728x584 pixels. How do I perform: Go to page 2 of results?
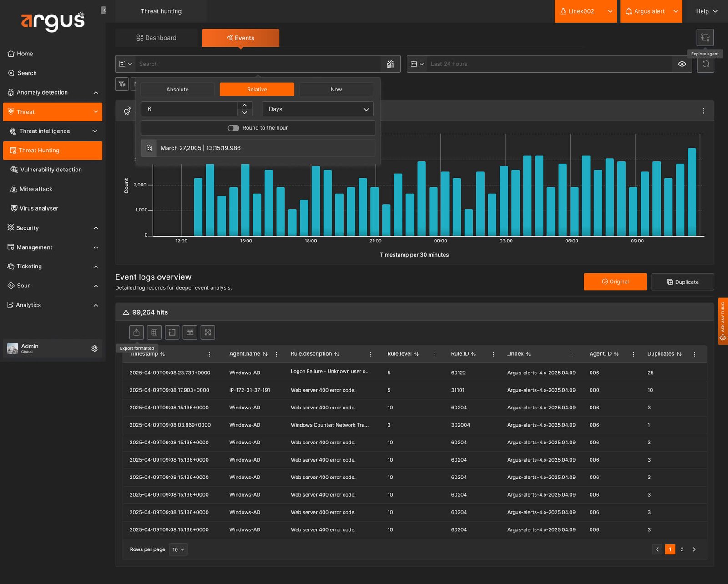(682, 549)
